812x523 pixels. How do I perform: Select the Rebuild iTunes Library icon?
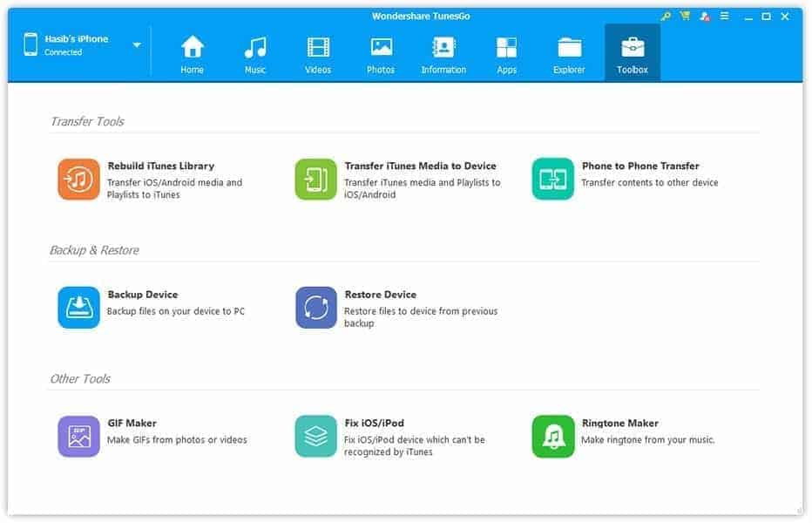point(78,179)
